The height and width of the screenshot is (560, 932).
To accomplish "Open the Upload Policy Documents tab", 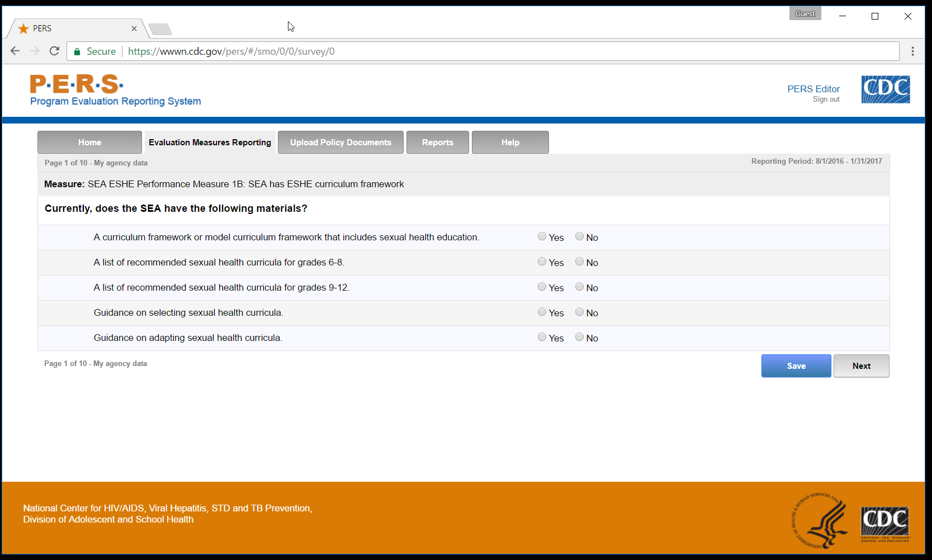I will (340, 143).
